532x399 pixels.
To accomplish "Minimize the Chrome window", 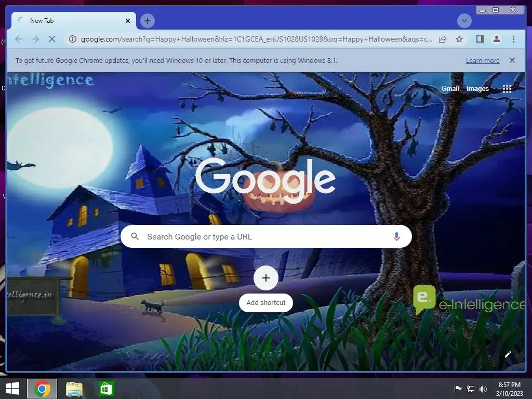I will 483,10.
